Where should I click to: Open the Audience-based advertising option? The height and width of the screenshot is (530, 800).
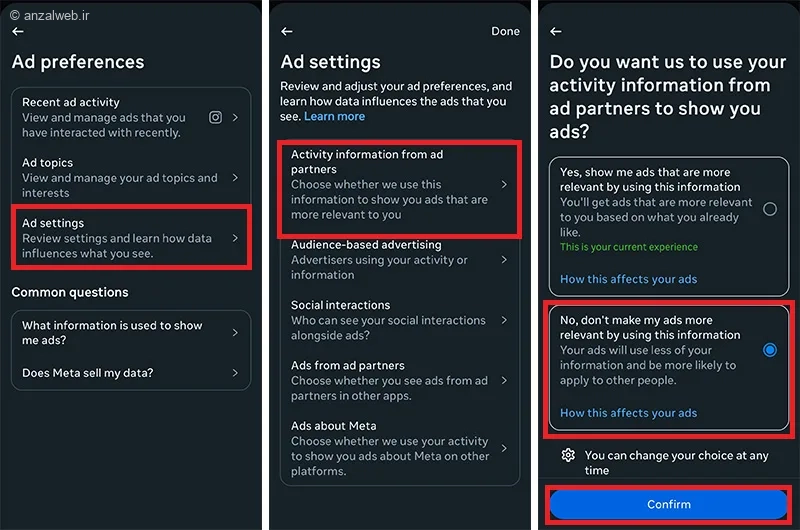(504, 260)
